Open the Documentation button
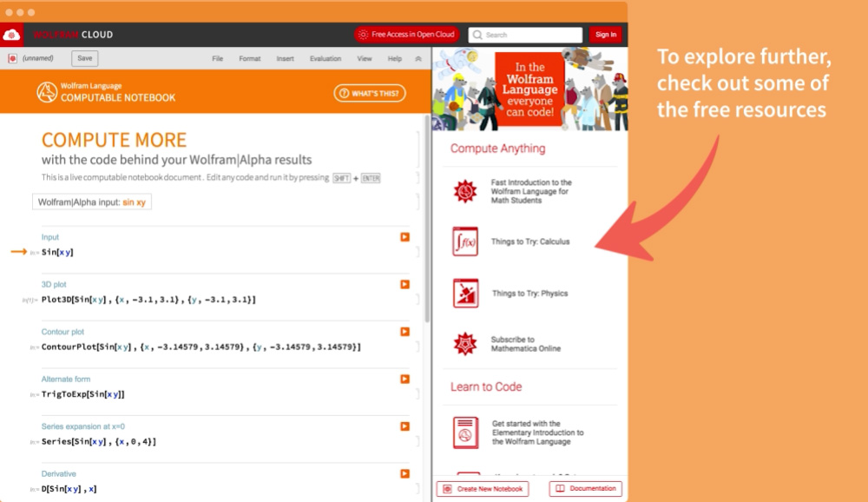The height and width of the screenshot is (502, 868). click(586, 489)
